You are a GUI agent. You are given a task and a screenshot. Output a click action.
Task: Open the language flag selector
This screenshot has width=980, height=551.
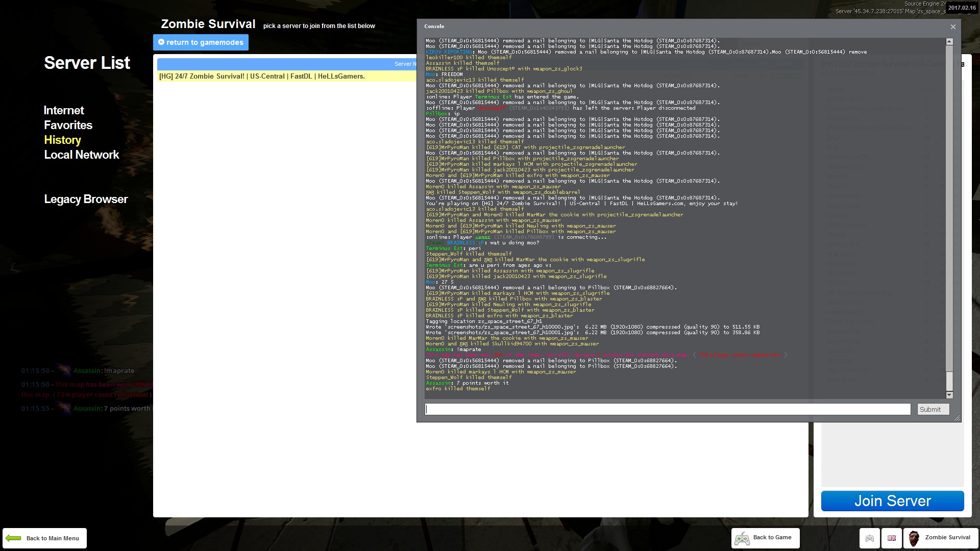point(892,538)
